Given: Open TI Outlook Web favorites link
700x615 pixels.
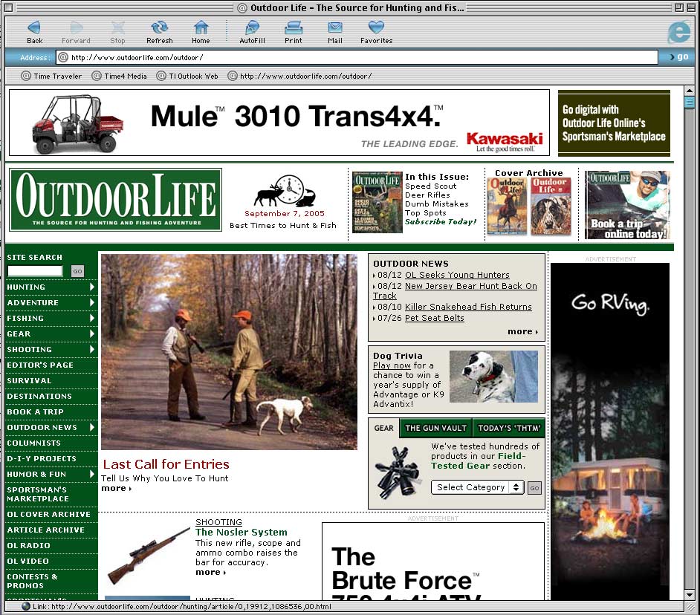Looking at the screenshot, I should 187,76.
